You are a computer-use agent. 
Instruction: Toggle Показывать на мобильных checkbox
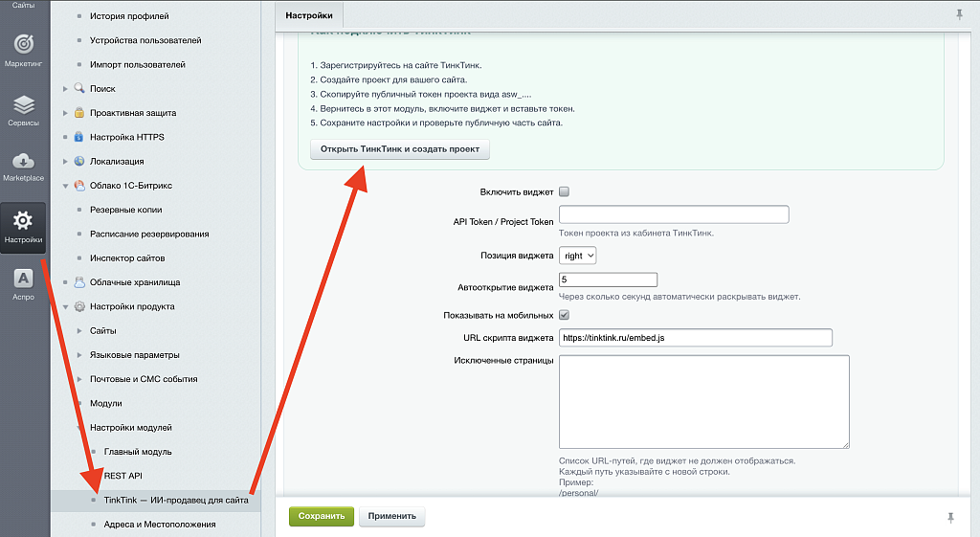[x=564, y=315]
